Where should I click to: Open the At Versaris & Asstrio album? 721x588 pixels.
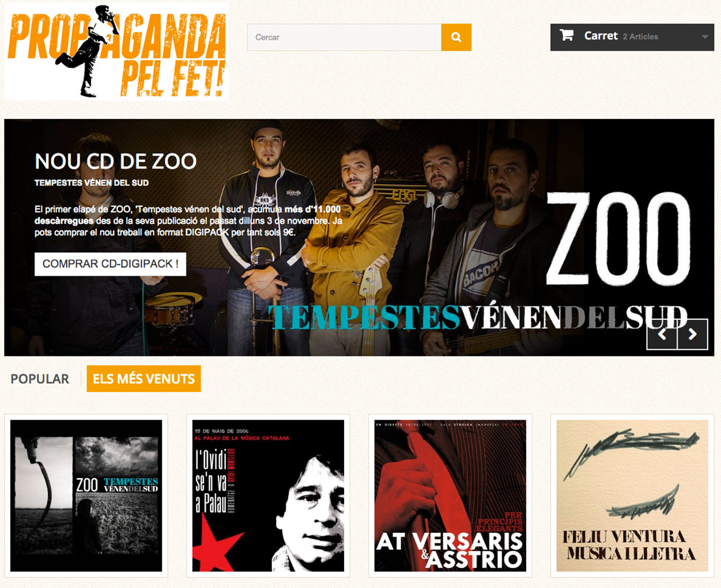tap(450, 496)
